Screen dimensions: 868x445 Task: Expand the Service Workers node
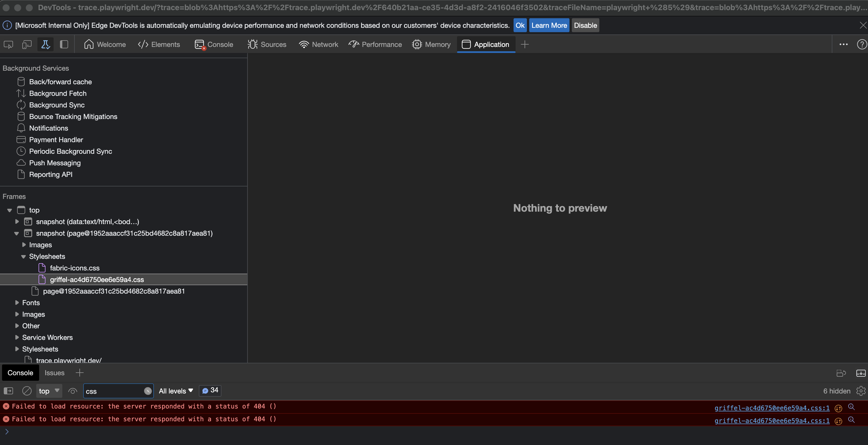click(17, 337)
